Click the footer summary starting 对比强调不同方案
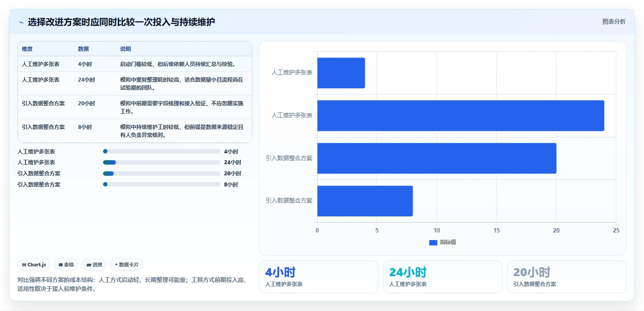The width and height of the screenshot is (644, 311). click(x=132, y=284)
